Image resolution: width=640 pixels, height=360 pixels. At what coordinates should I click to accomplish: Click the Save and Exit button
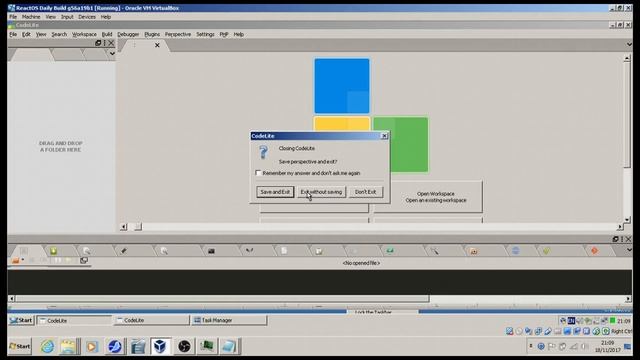click(275, 192)
